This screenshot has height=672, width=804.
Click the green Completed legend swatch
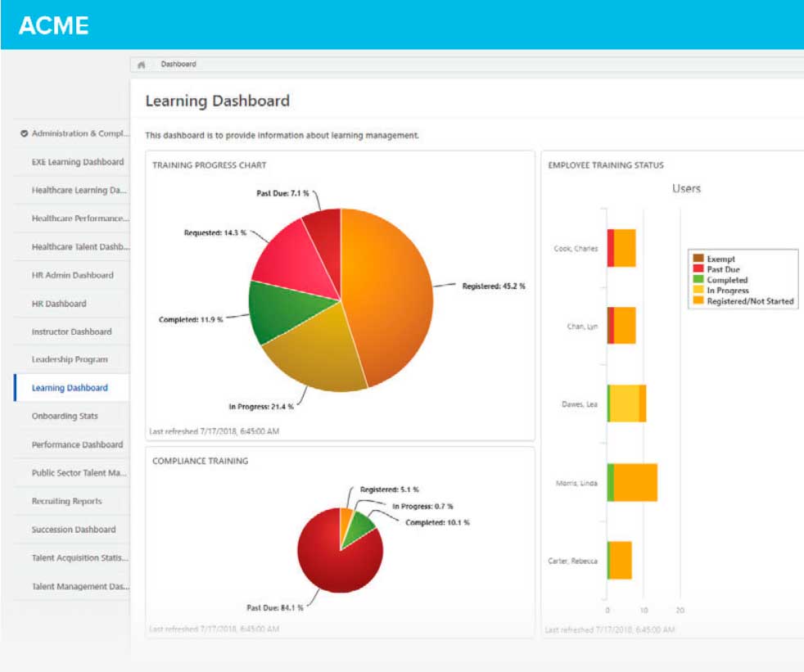[698, 280]
